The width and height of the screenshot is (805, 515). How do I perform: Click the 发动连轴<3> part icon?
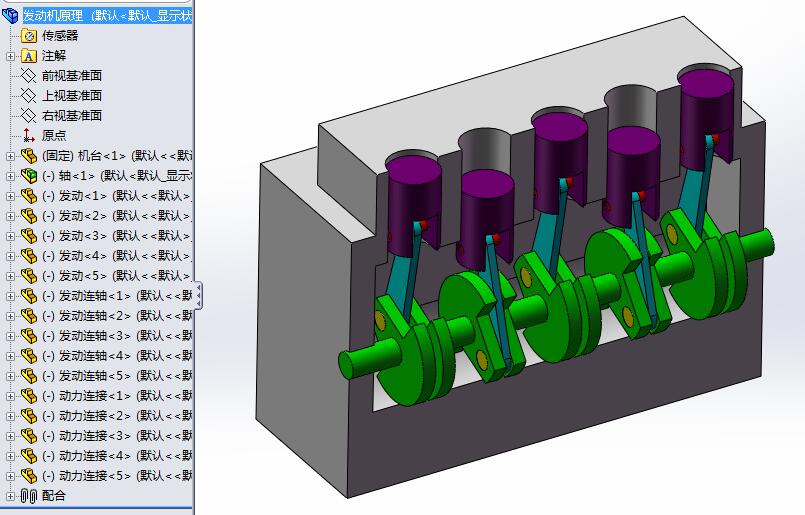(x=29, y=336)
